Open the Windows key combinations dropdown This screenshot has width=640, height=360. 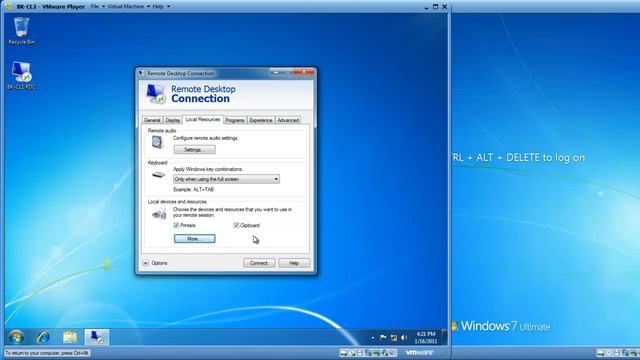(227, 179)
